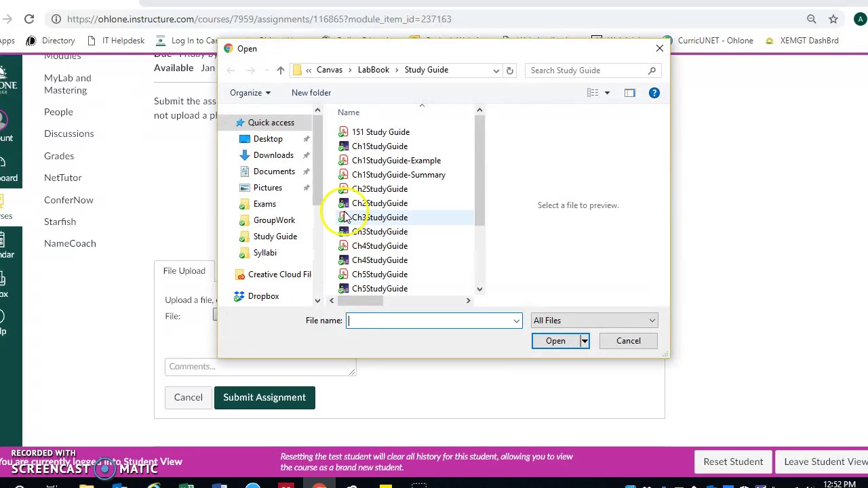
Task: Click Study Guide in the breadcrumb path
Action: [427, 70]
